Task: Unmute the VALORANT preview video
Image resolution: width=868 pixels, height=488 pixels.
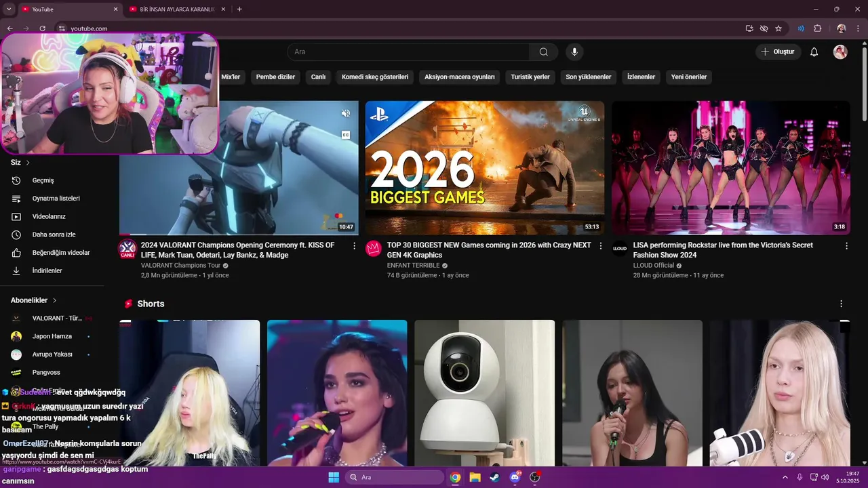Action: click(346, 113)
